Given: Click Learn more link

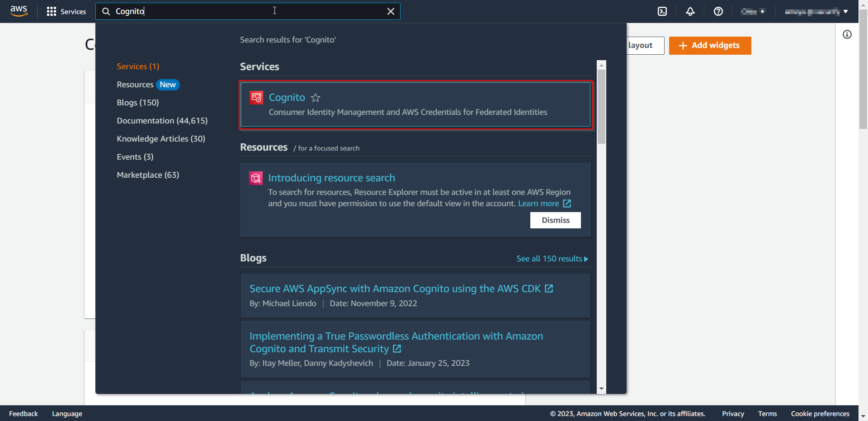Looking at the screenshot, I should point(538,203).
